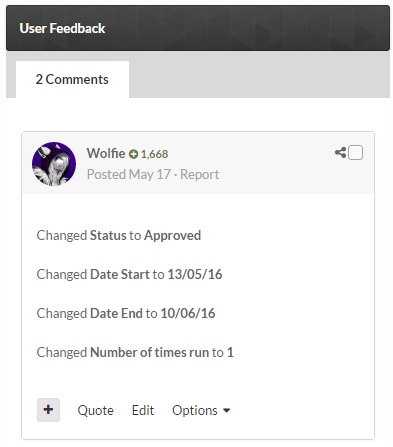Click the Number of times run entry
This screenshot has width=393, height=447.
[135, 352]
